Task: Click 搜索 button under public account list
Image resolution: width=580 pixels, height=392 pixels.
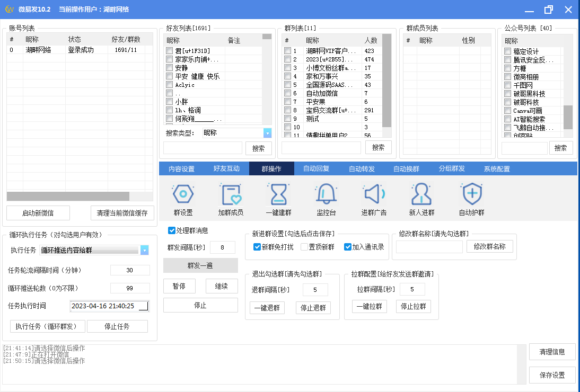Action: coord(560,148)
